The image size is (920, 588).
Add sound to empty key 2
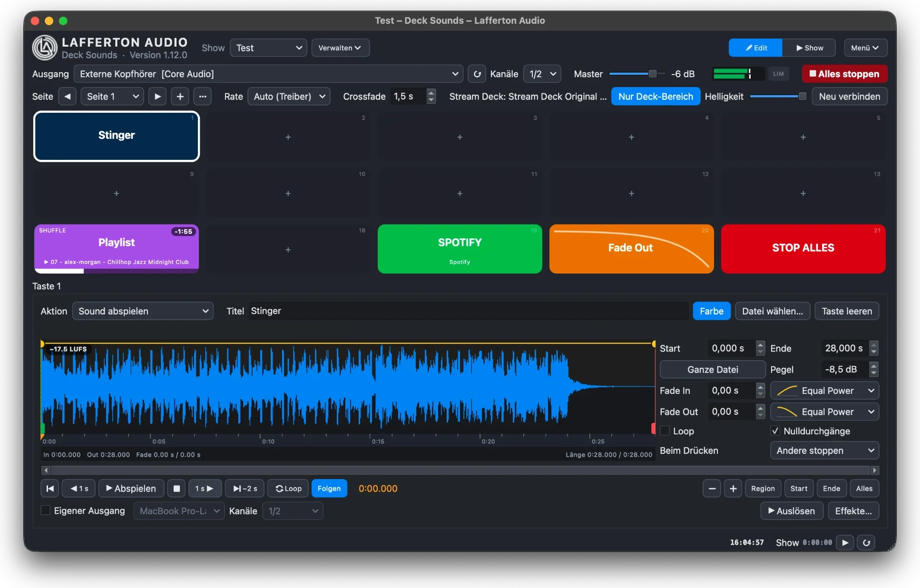click(288, 137)
